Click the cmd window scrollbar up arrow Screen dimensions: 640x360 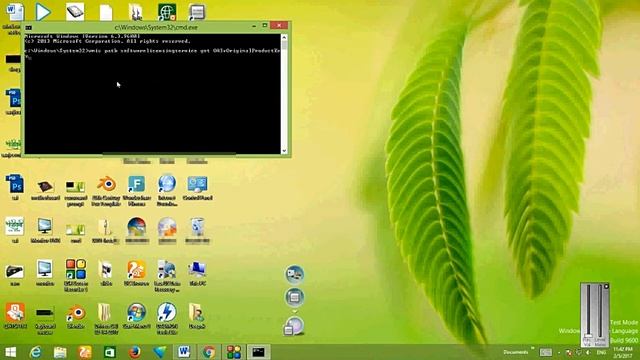tap(284, 38)
